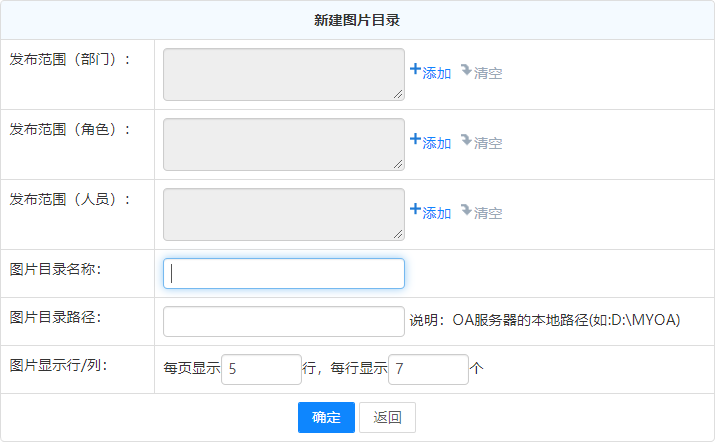This screenshot has width=715, height=443.
Task: Click the plus icon to add departments
Action: pyautogui.click(x=416, y=70)
